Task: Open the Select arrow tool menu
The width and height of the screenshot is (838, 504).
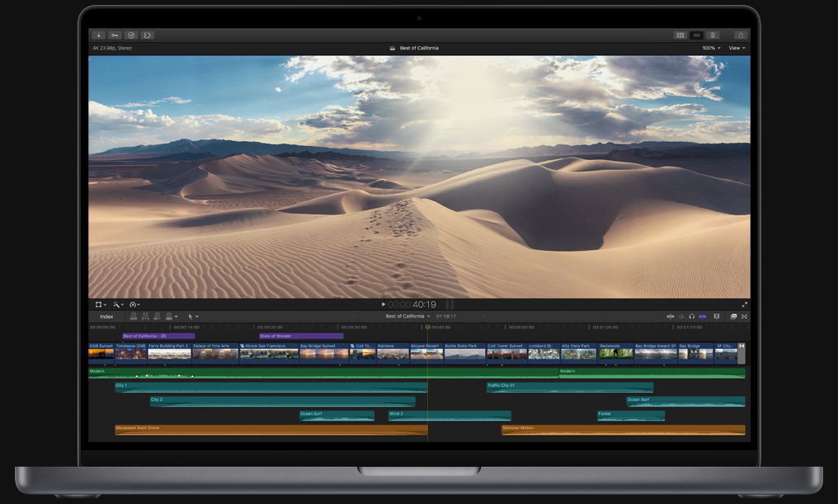Action: tap(193, 317)
